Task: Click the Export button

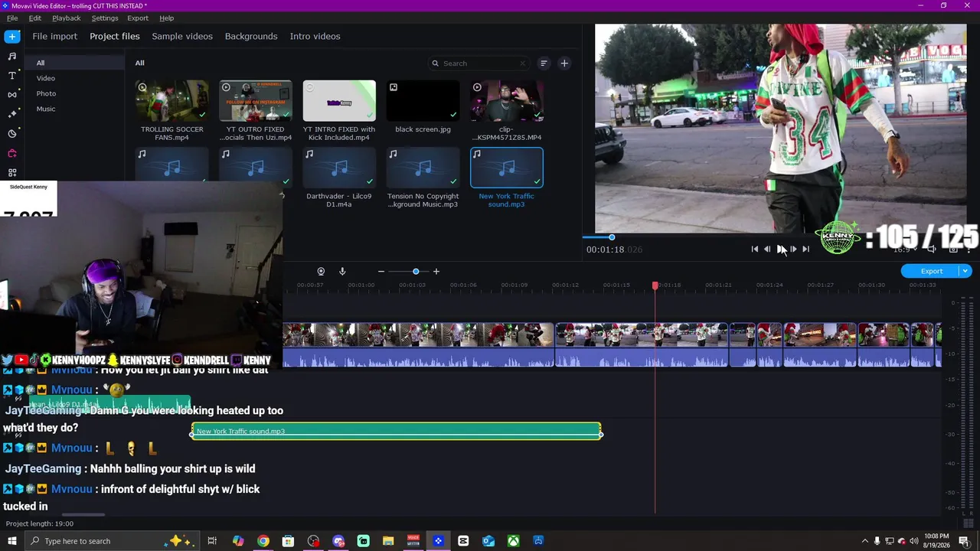Action: [931, 271]
